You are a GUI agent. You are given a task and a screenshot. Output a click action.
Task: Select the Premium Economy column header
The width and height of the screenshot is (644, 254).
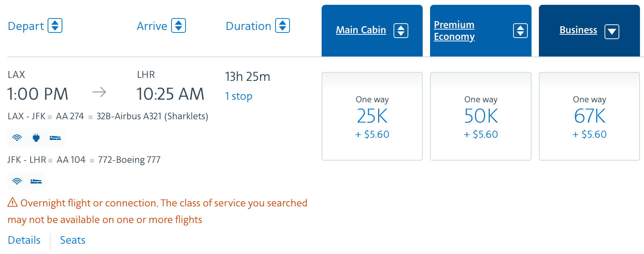pyautogui.click(x=454, y=31)
